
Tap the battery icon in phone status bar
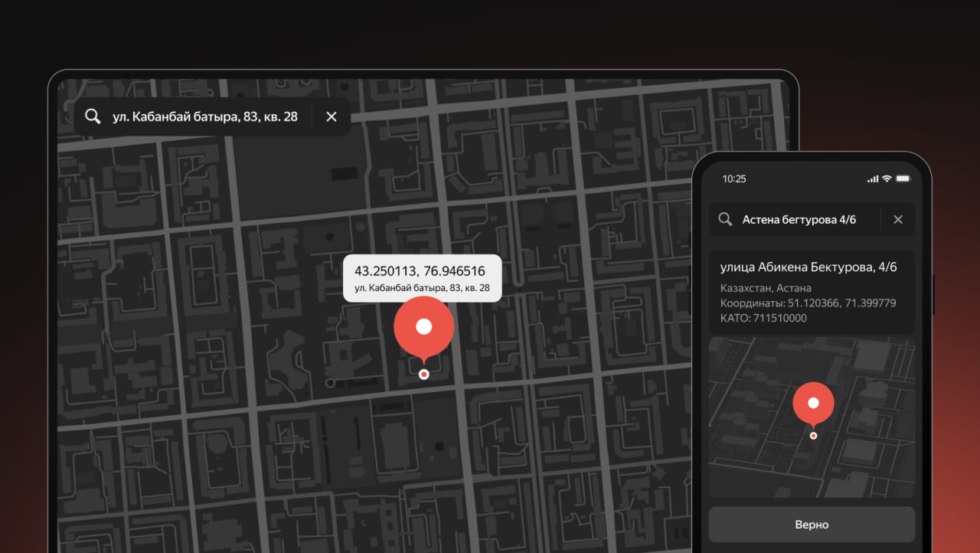pos(903,178)
